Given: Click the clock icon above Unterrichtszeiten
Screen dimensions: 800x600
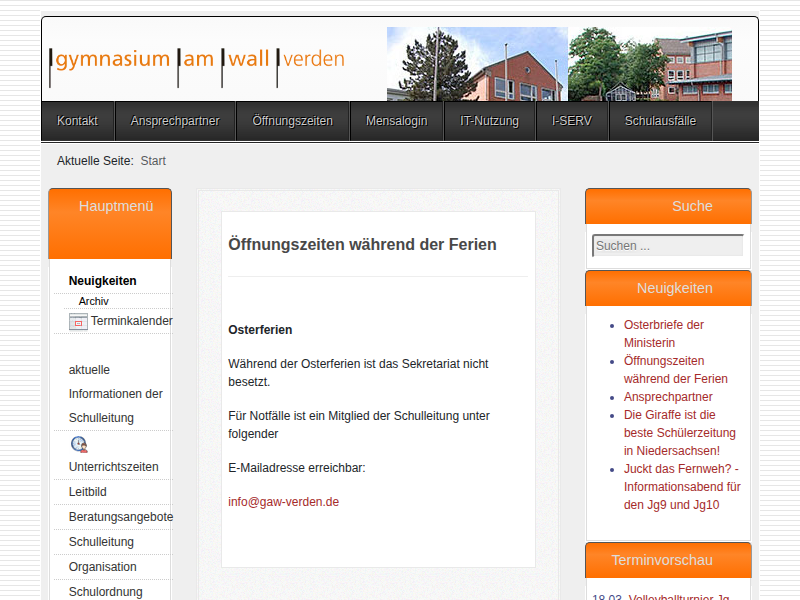Looking at the screenshot, I should (79, 444).
